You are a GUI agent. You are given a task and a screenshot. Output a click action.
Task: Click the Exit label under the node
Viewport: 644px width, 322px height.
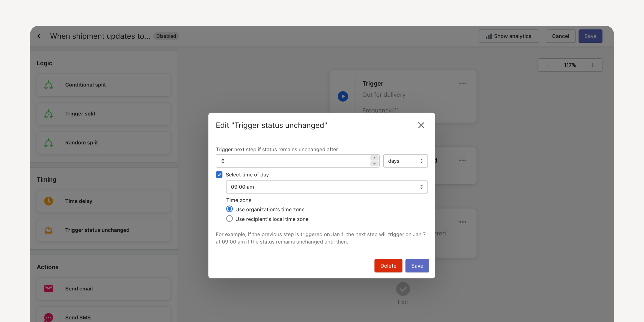[x=403, y=302]
